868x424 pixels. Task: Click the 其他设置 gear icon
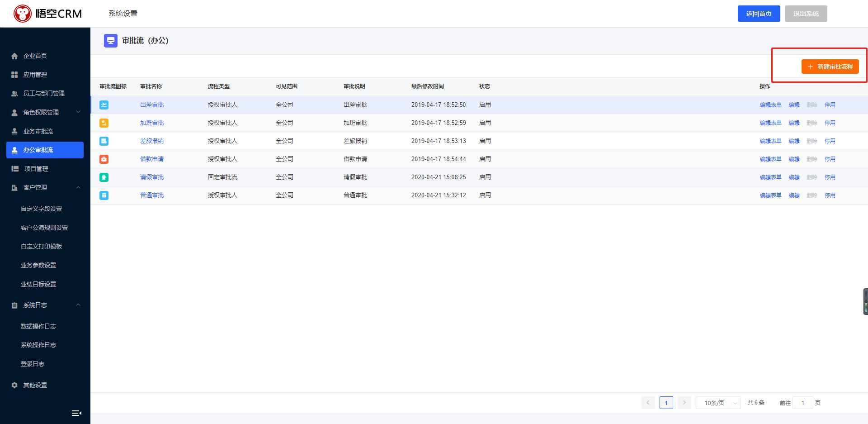[x=14, y=385]
